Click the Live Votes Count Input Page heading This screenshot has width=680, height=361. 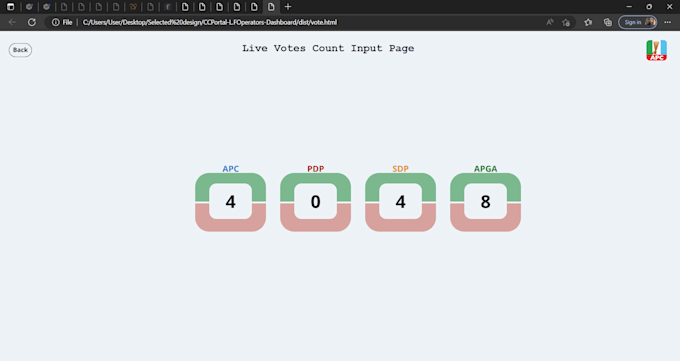tap(328, 48)
